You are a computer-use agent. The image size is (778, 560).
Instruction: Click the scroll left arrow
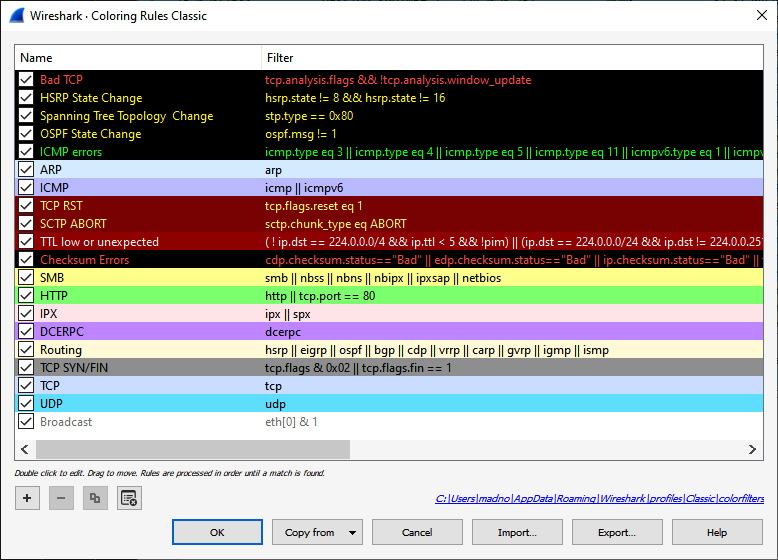[25, 449]
